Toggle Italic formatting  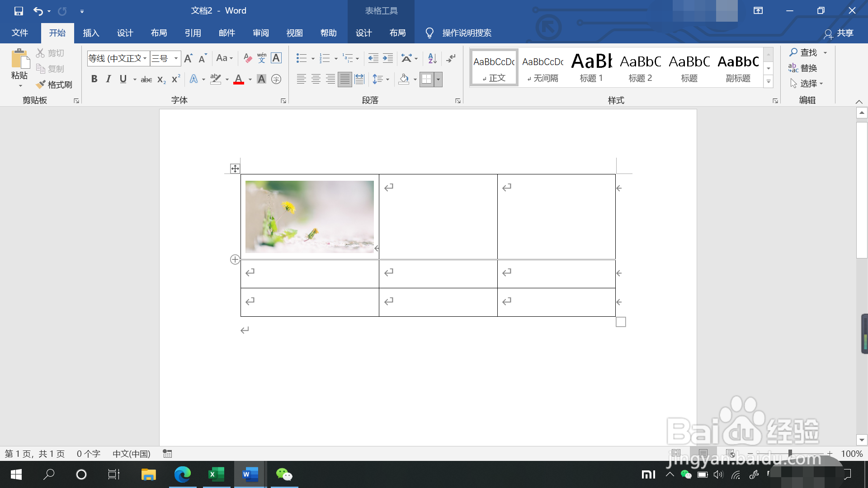pyautogui.click(x=108, y=80)
